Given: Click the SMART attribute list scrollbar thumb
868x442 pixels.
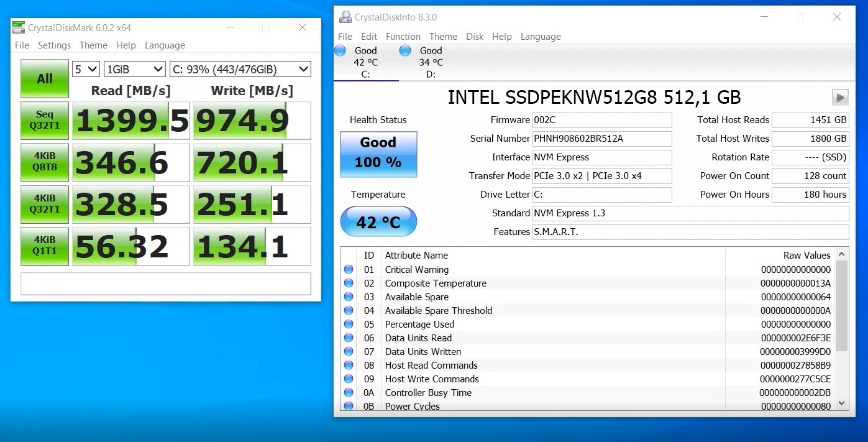Looking at the screenshot, I should click(x=842, y=306).
